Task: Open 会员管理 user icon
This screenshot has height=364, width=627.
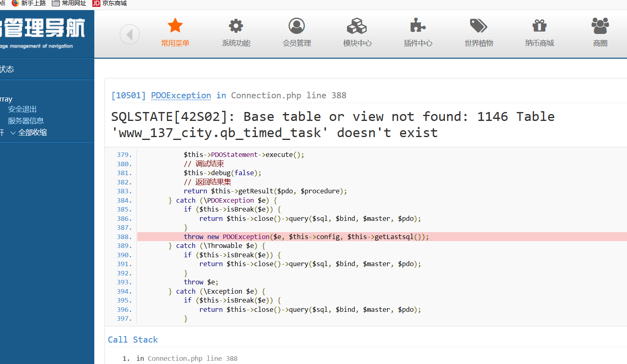Action: point(296,26)
